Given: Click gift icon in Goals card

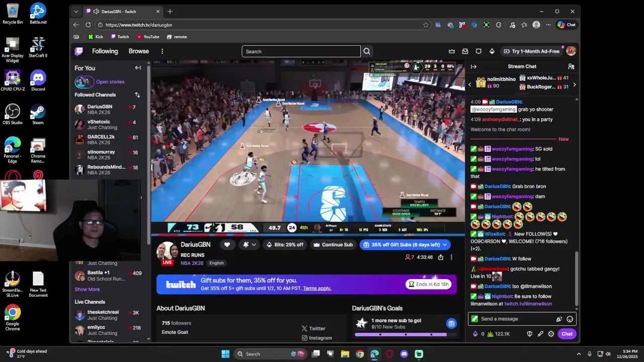Looking at the screenshot, I should [451, 323].
